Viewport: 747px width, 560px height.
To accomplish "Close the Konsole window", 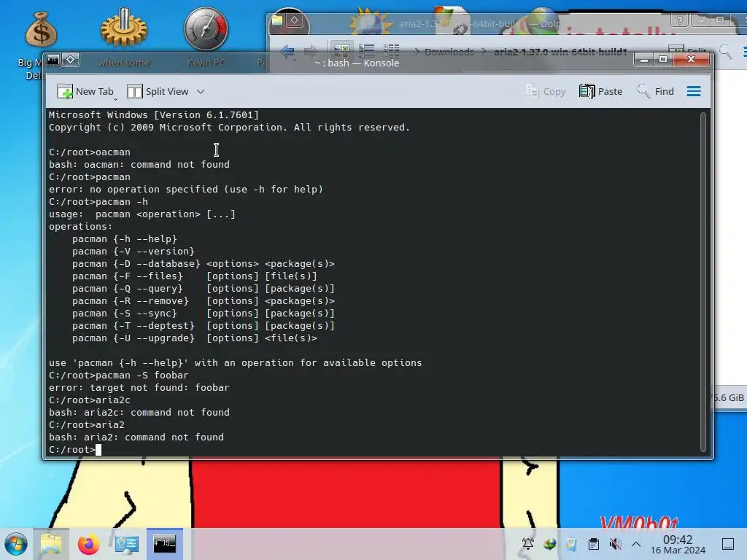I will tap(692, 60).
